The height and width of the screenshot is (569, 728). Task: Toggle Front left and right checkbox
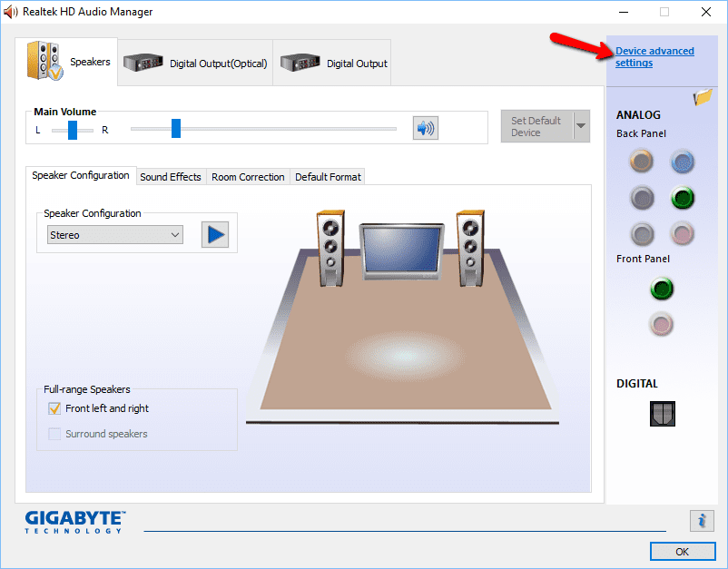point(54,408)
